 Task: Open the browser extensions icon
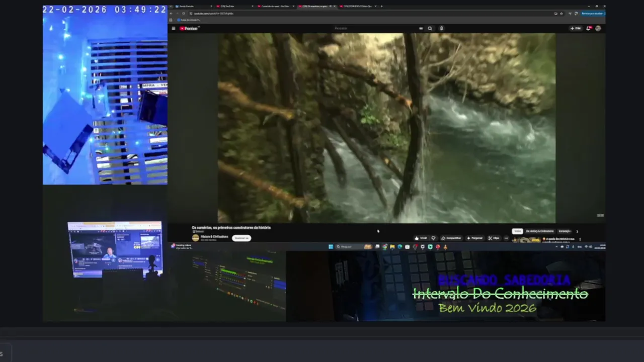coord(570,14)
